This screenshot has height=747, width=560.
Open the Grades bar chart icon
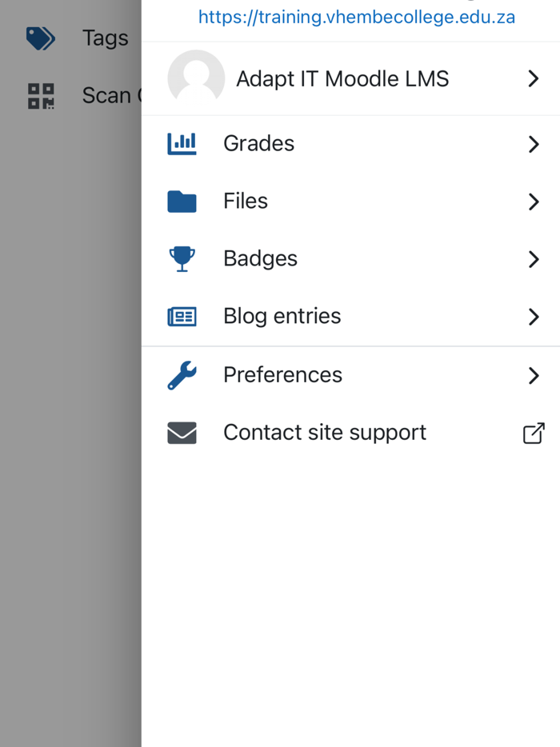click(x=182, y=143)
